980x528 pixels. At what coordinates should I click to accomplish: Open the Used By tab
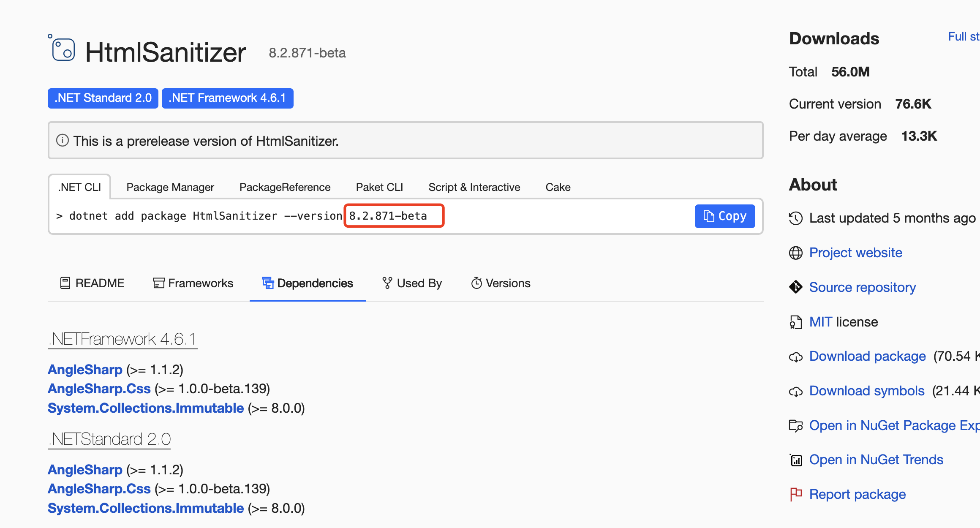pos(412,283)
